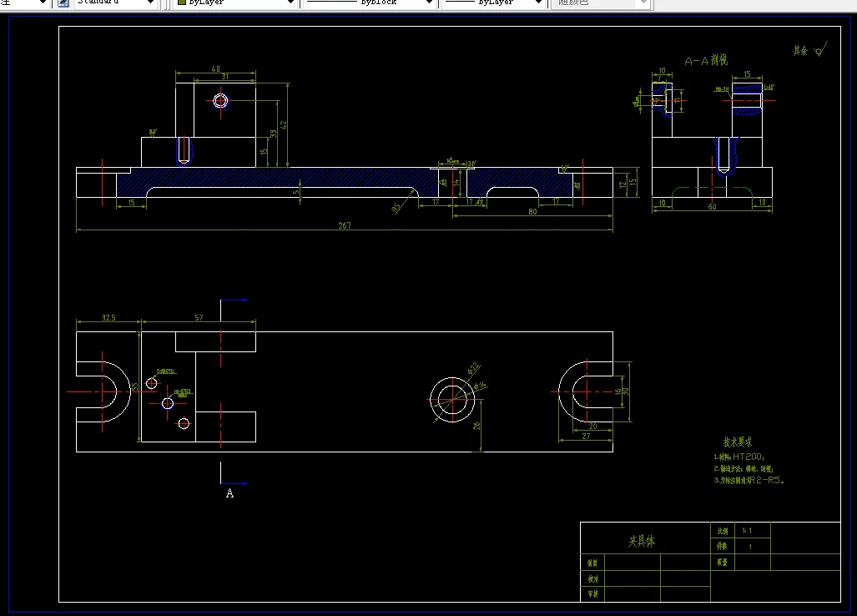Select the 60 dimension in section view

[712, 207]
